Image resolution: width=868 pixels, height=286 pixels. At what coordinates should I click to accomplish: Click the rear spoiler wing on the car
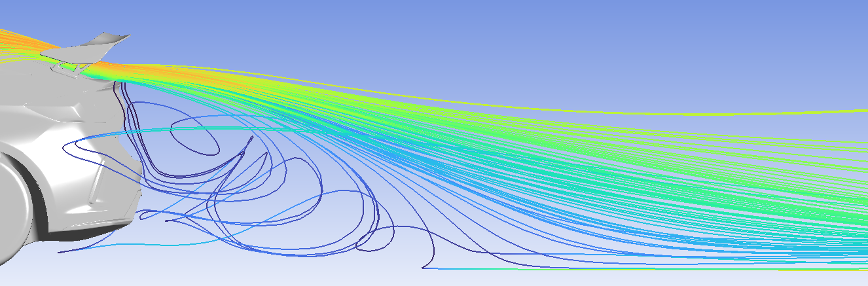(98, 44)
